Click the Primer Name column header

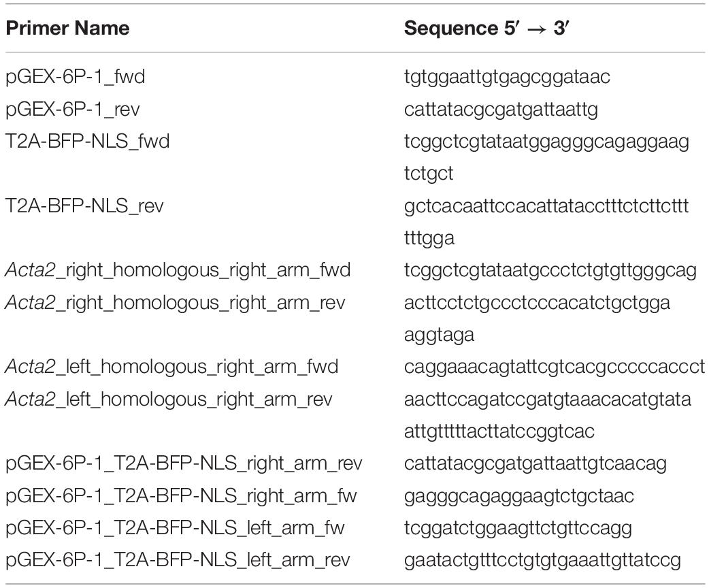coord(67,28)
